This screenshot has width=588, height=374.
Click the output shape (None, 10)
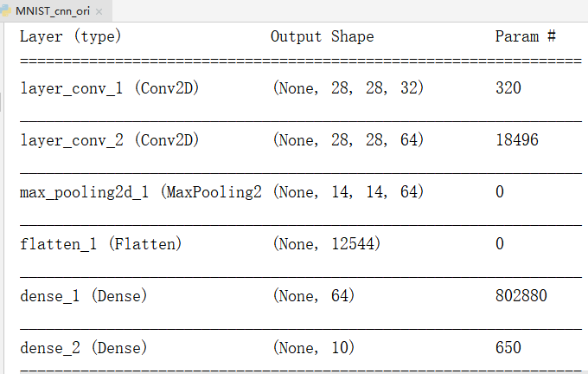click(x=313, y=347)
